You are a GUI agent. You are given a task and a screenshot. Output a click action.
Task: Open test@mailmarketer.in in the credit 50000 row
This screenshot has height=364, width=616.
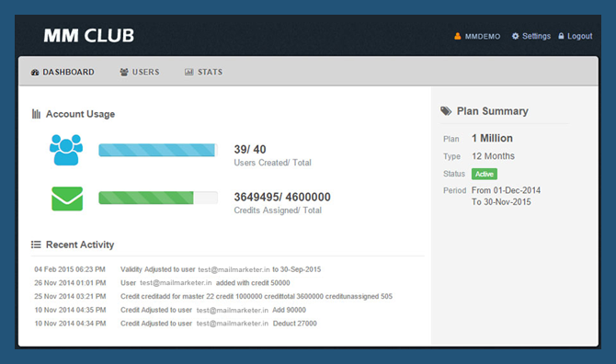click(176, 283)
